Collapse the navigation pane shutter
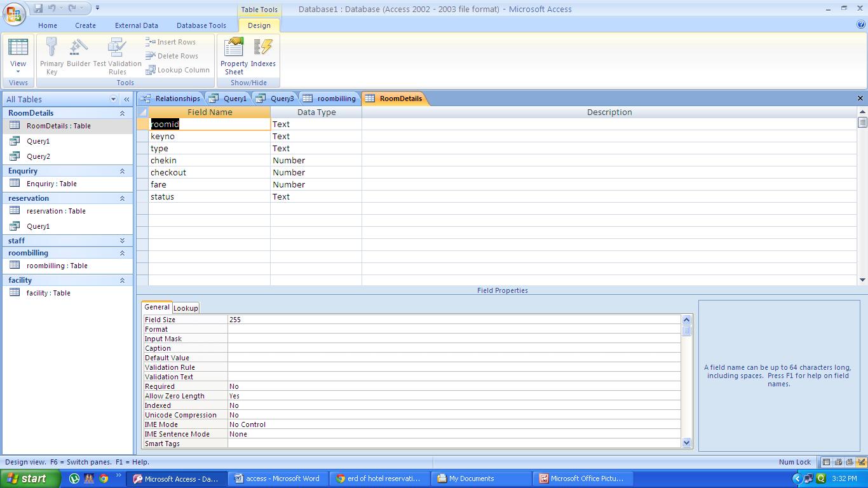This screenshot has height=488, width=868. point(126,99)
